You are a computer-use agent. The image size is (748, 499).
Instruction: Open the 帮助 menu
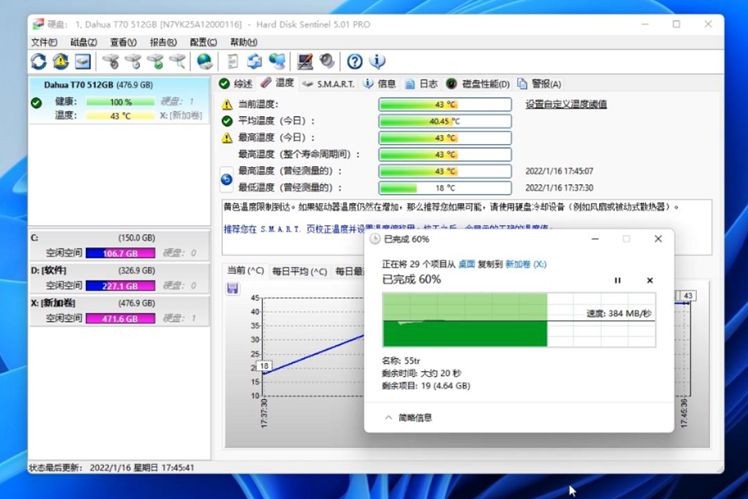pyautogui.click(x=244, y=42)
